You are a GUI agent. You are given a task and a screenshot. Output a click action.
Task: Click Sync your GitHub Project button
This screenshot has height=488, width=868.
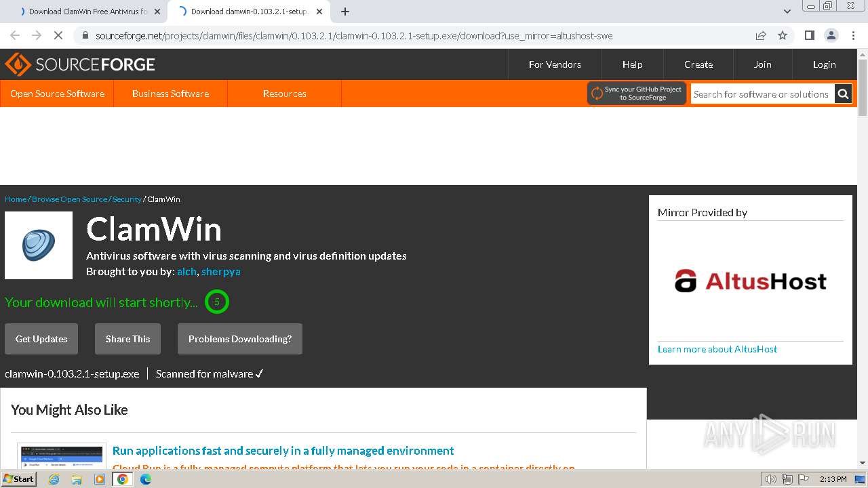(x=636, y=94)
